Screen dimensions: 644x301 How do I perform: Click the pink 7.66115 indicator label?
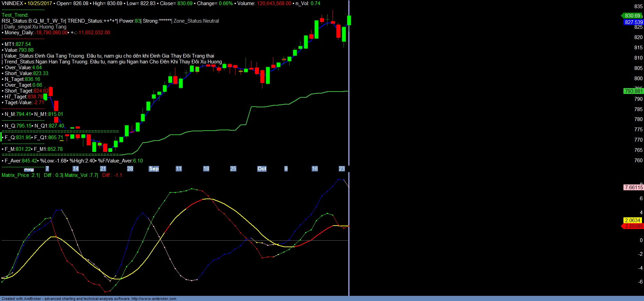[x=633, y=187]
